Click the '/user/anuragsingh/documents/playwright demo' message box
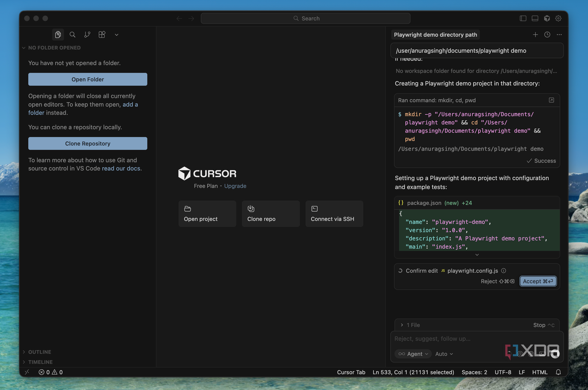The height and width of the screenshot is (390, 588). click(x=477, y=51)
